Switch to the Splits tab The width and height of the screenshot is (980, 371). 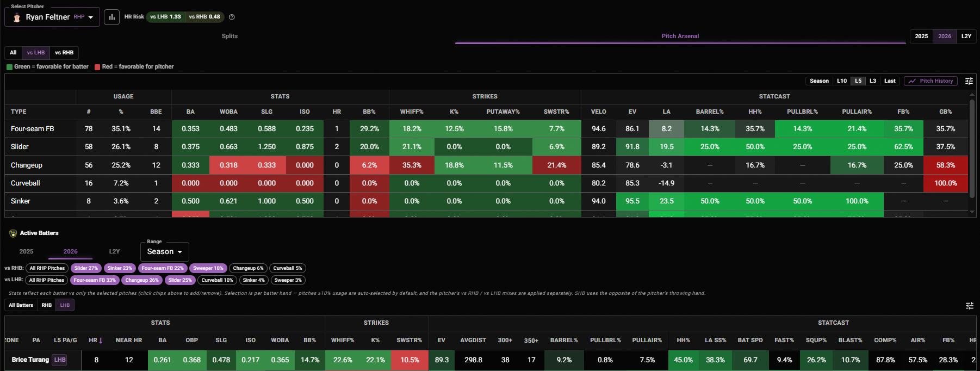[x=230, y=36]
